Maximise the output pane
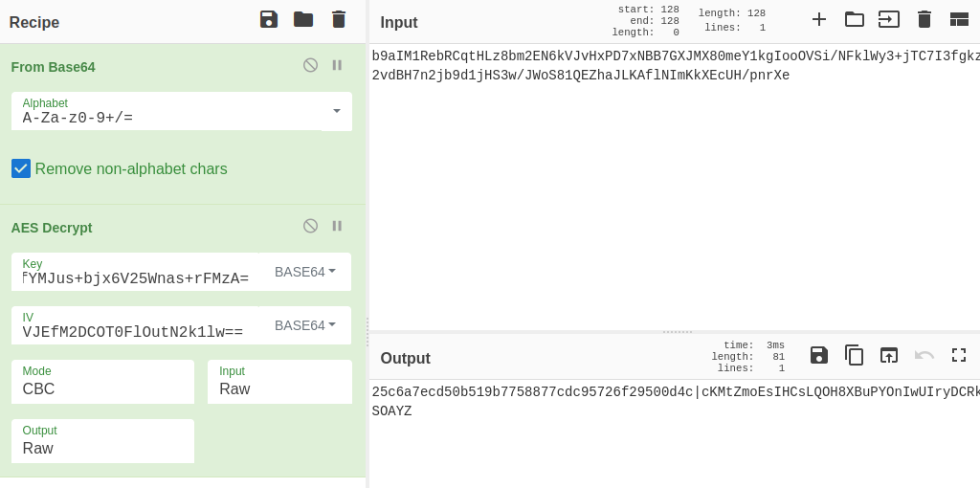This screenshot has height=488, width=980. 959,356
